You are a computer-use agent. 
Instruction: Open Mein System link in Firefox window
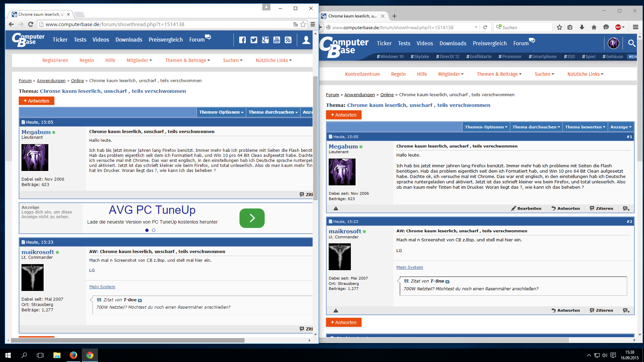pos(410,267)
